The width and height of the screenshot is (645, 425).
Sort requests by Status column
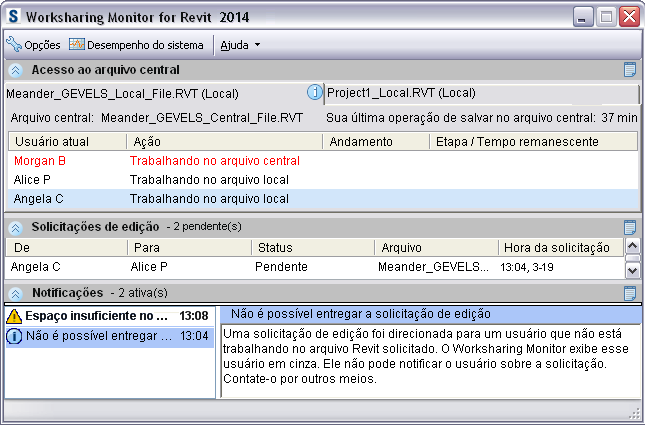[x=313, y=248]
